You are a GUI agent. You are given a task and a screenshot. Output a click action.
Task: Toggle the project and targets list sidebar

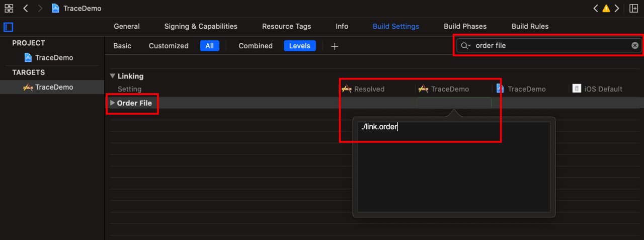pyautogui.click(x=8, y=27)
